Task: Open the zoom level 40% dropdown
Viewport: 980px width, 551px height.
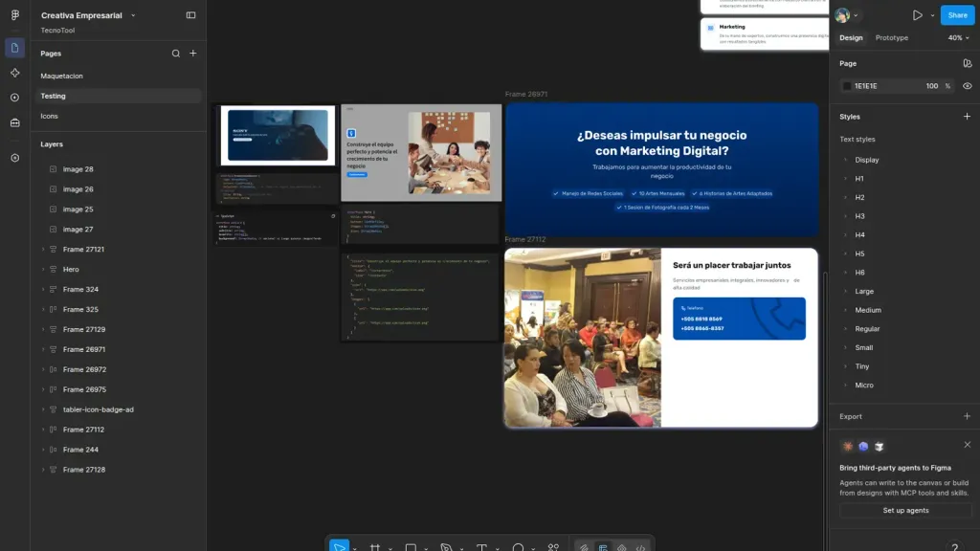Action: (958, 38)
